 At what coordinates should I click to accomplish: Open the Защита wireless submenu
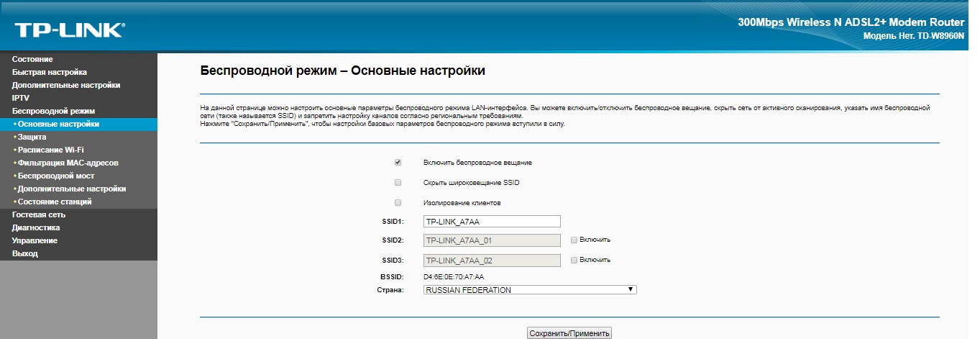[32, 137]
